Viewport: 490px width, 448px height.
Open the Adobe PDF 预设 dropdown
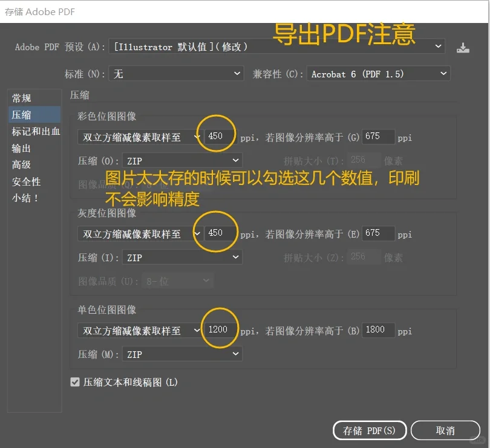click(439, 47)
